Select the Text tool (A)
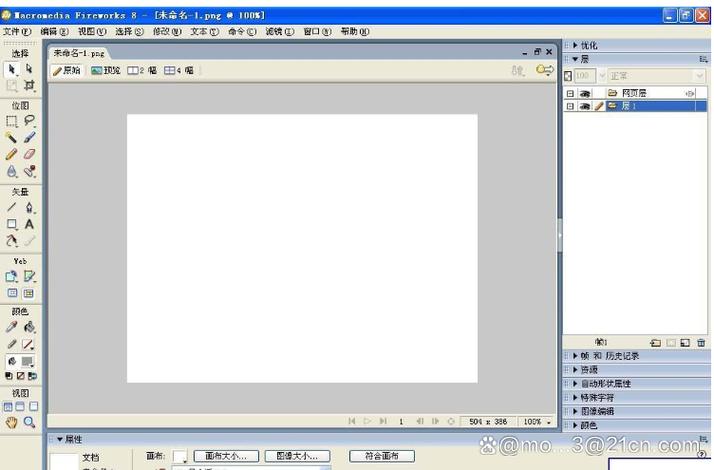Screen dimensions: 714x470 pos(29,224)
